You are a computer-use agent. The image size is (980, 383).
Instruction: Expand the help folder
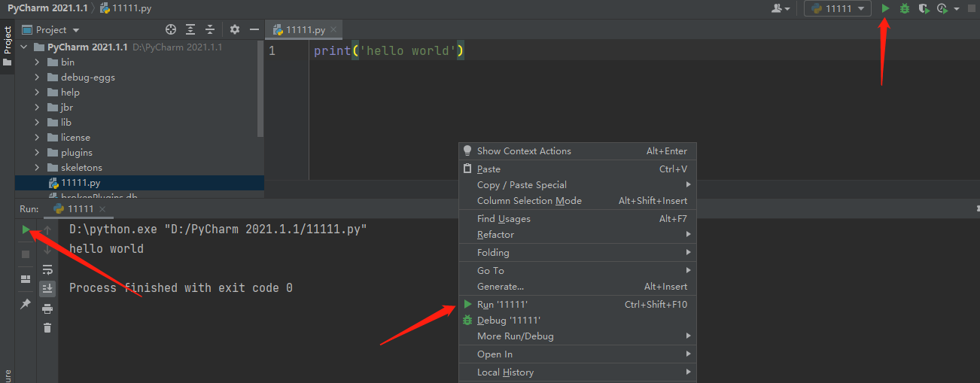tap(37, 92)
